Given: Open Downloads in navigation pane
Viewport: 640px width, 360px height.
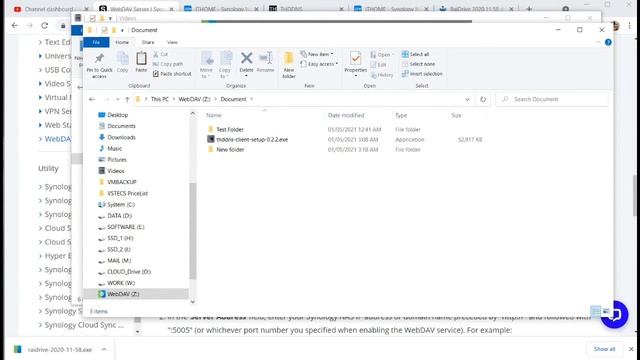Looking at the screenshot, I should [121, 138].
